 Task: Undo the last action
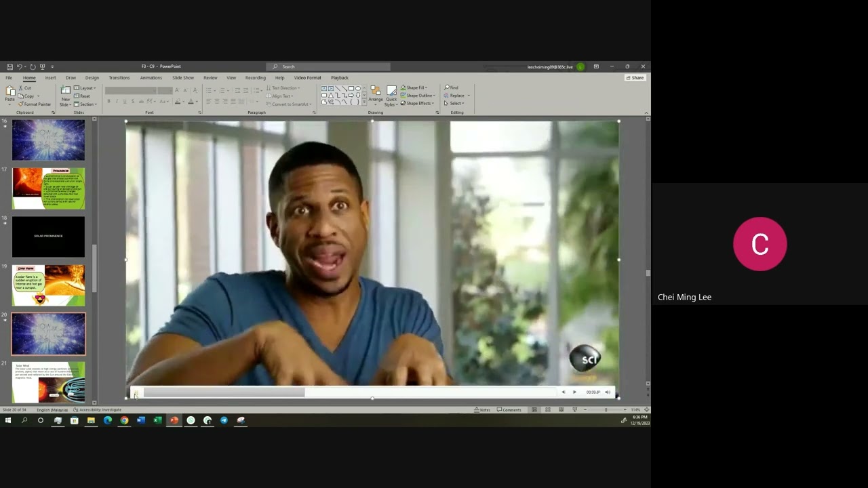(x=19, y=66)
